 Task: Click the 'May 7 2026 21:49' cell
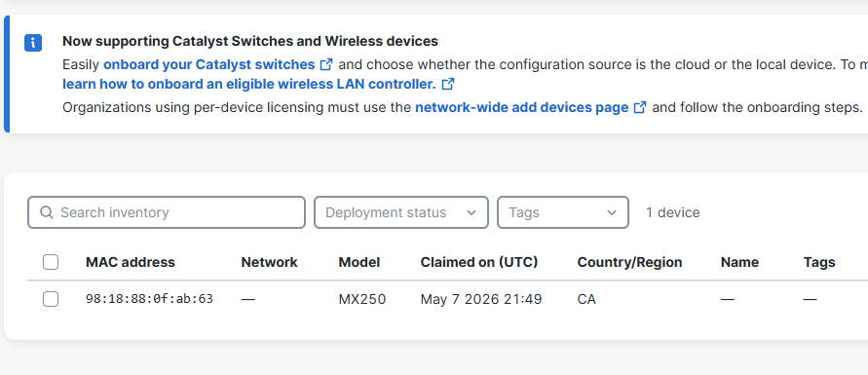(x=481, y=299)
